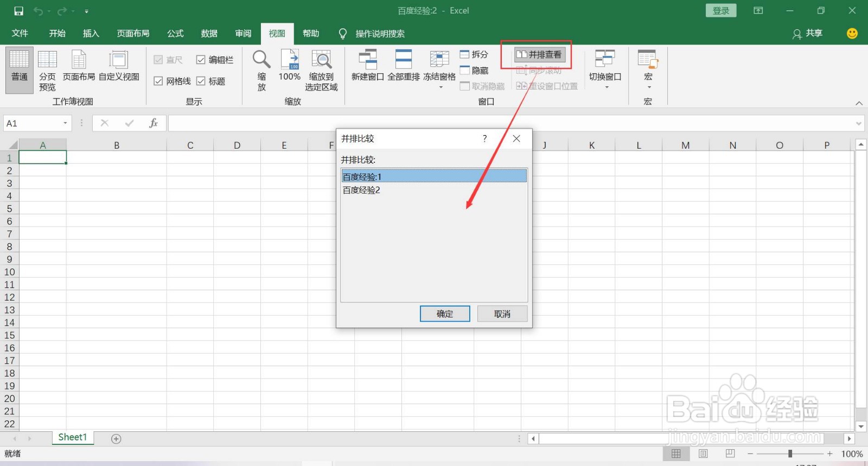Image resolution: width=868 pixels, height=466 pixels.
Task: Toggle the Headings (标题) checkbox
Action: click(x=210, y=81)
